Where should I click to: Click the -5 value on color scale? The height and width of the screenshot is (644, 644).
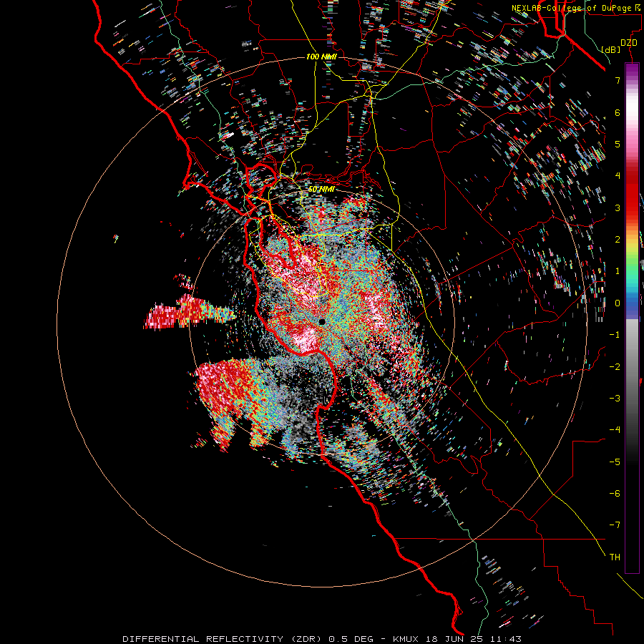click(x=615, y=462)
